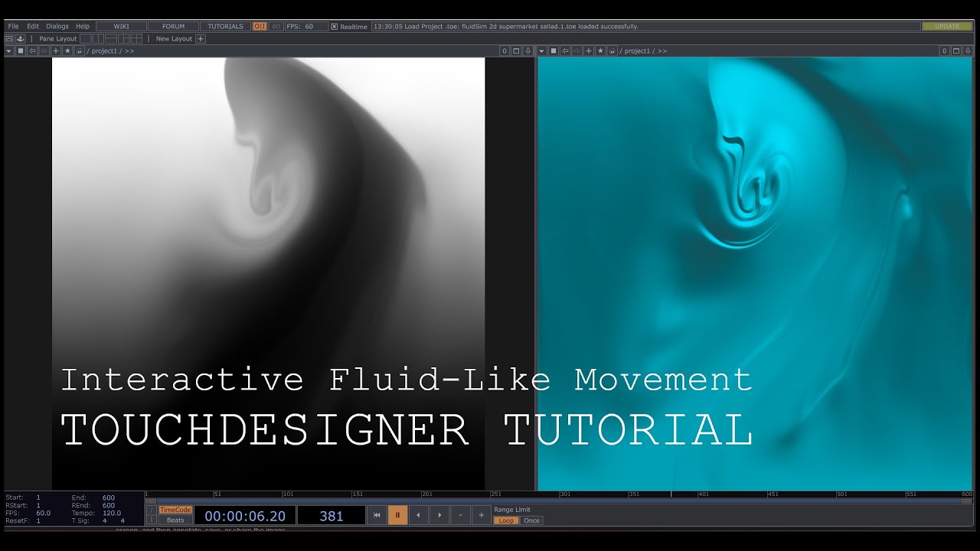Go forward in right pane network history
Viewport: 980px width, 551px height.
577,51
